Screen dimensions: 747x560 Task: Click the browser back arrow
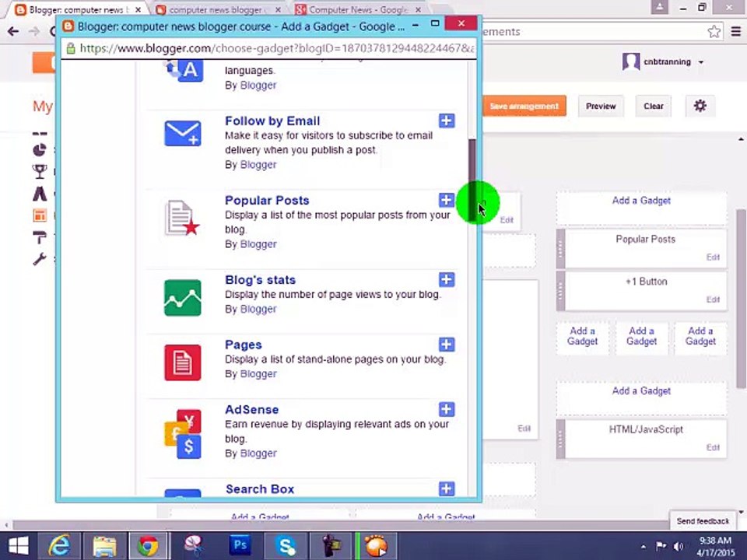13,31
